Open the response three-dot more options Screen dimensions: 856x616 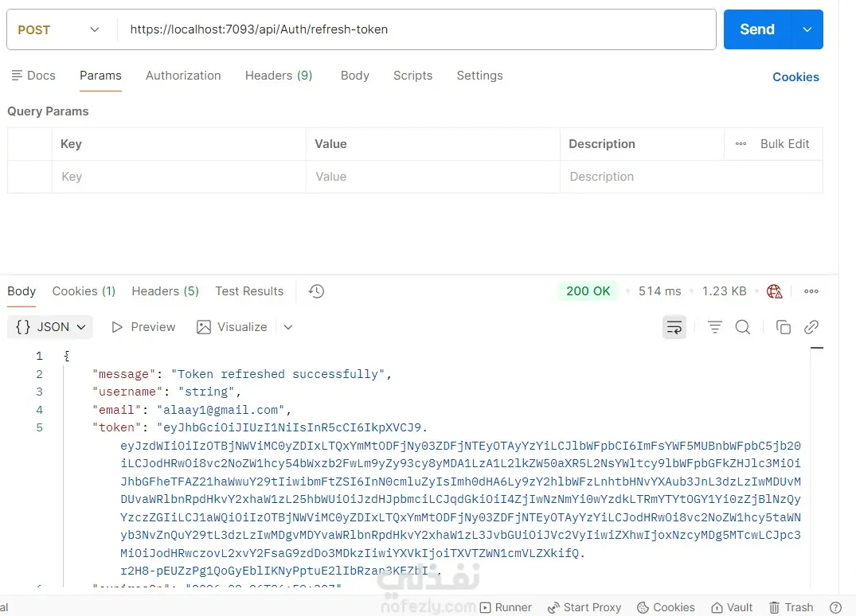(811, 291)
